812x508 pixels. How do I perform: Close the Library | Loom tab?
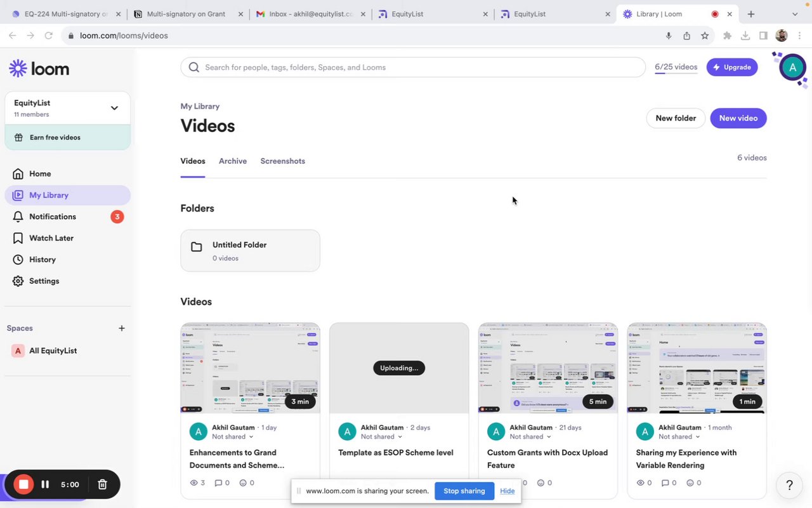730,14
